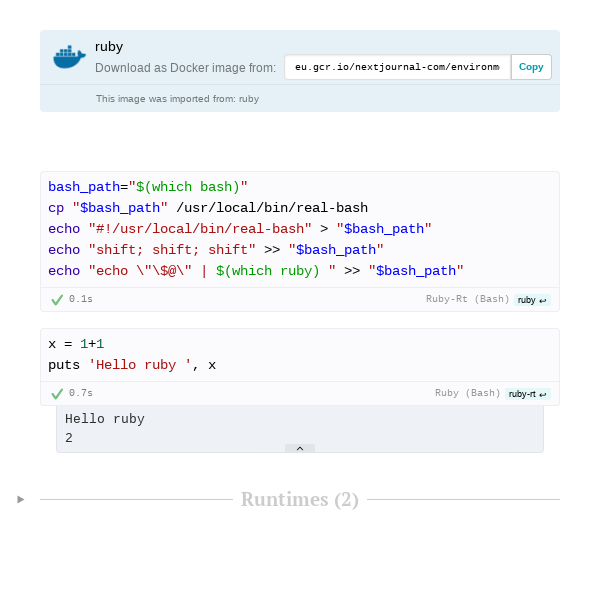Viewport: 600px width, 600px height.
Task: Open the ruby-rt runtime tag link
Action: (x=527, y=394)
